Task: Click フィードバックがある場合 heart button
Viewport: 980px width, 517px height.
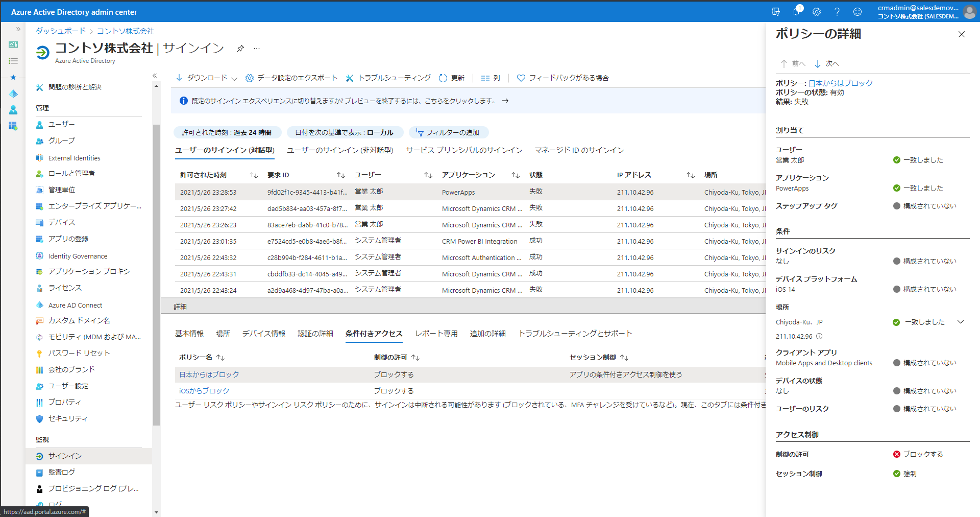Action: click(x=562, y=78)
